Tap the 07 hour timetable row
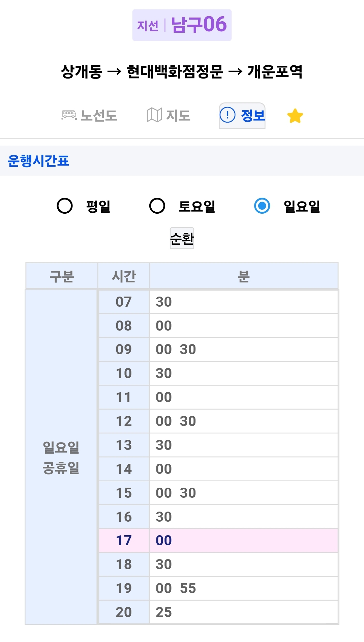Viewport: 364px width, 642px height. point(218,302)
